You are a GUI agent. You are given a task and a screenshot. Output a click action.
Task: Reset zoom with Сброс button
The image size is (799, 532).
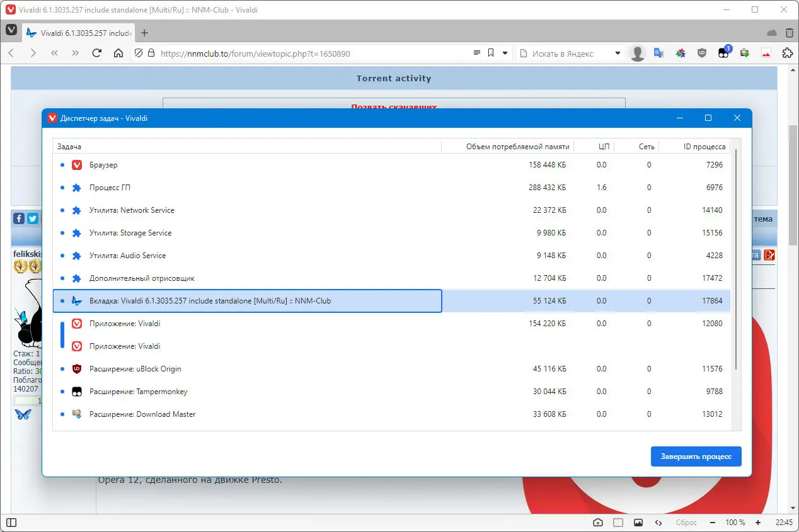pyautogui.click(x=686, y=523)
